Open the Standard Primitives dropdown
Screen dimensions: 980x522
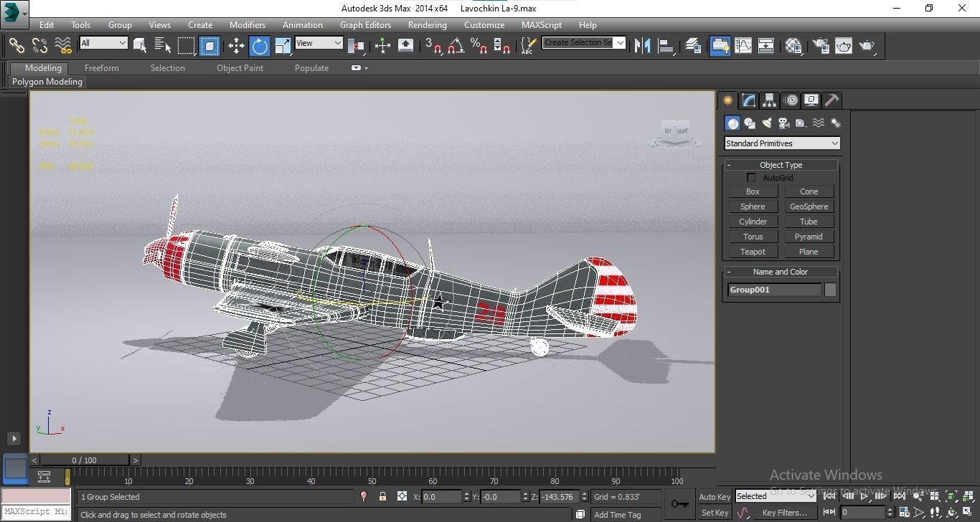coord(782,143)
